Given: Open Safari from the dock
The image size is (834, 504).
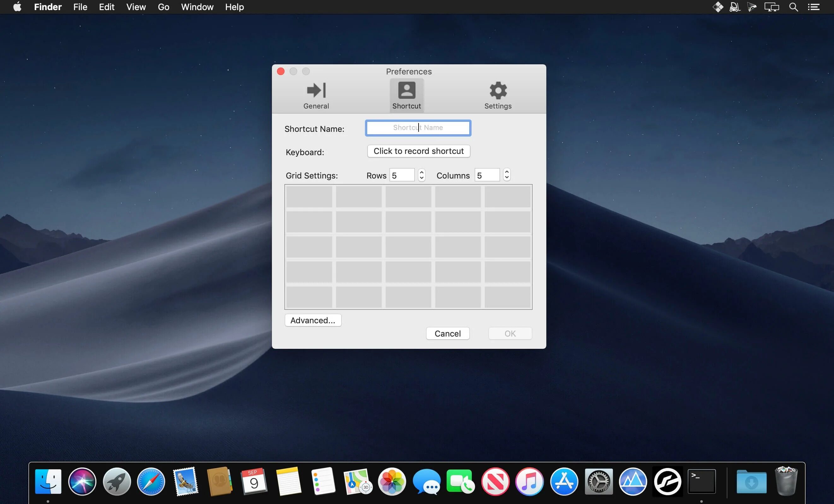Looking at the screenshot, I should (151, 481).
